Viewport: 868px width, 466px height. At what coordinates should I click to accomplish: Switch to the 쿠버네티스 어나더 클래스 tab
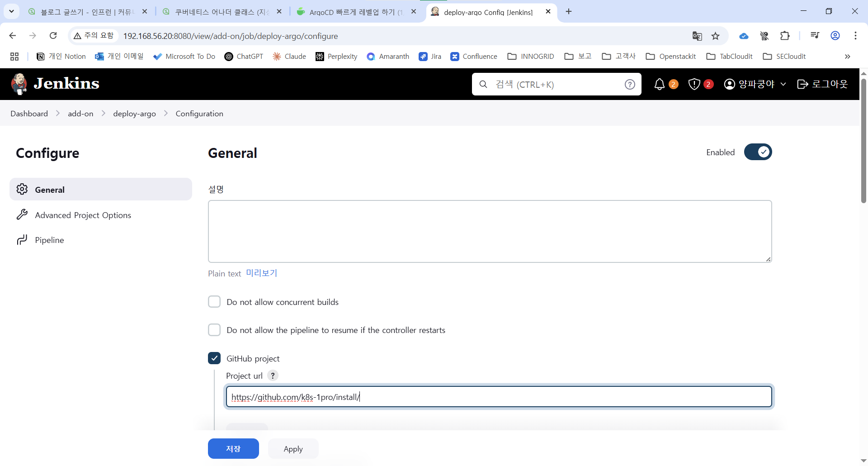tap(222, 12)
